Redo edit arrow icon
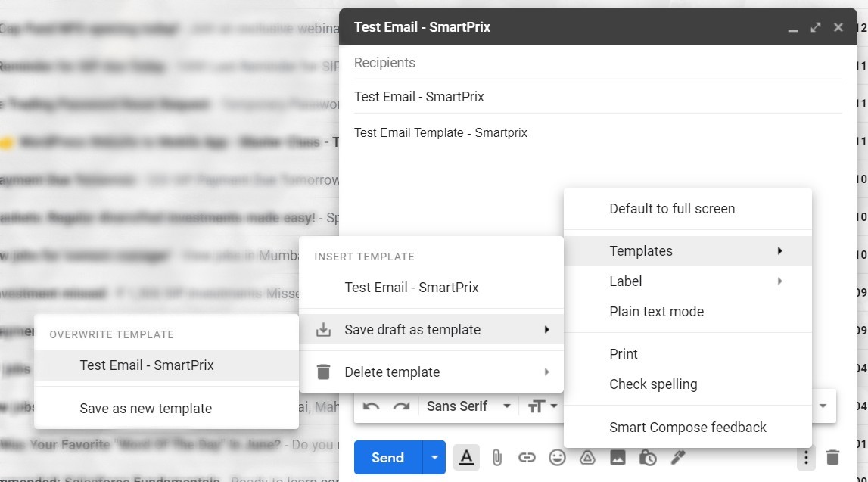This screenshot has width=868, height=482. [x=401, y=407]
